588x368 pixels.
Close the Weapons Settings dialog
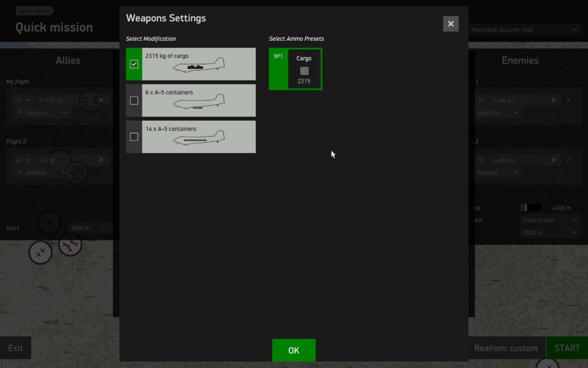451,24
